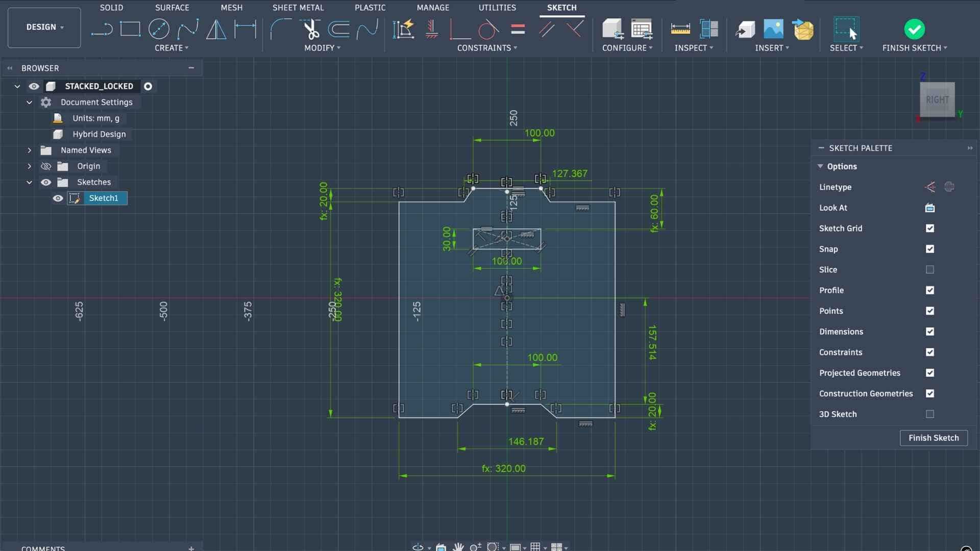This screenshot has height=551, width=980.
Task: Open the DESIGN workspace dropdown
Action: [x=44, y=28]
